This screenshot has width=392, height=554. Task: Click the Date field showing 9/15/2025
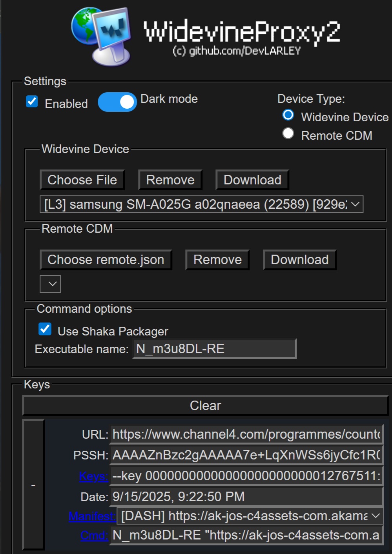click(247, 497)
